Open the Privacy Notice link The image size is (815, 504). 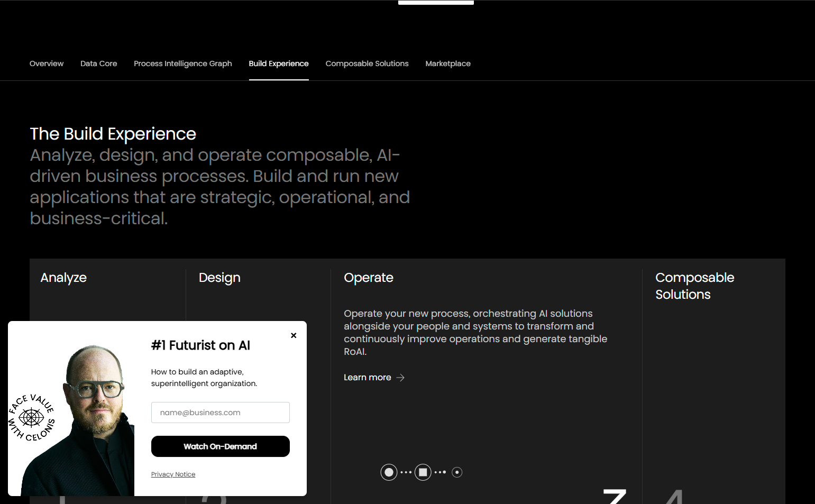point(173,474)
